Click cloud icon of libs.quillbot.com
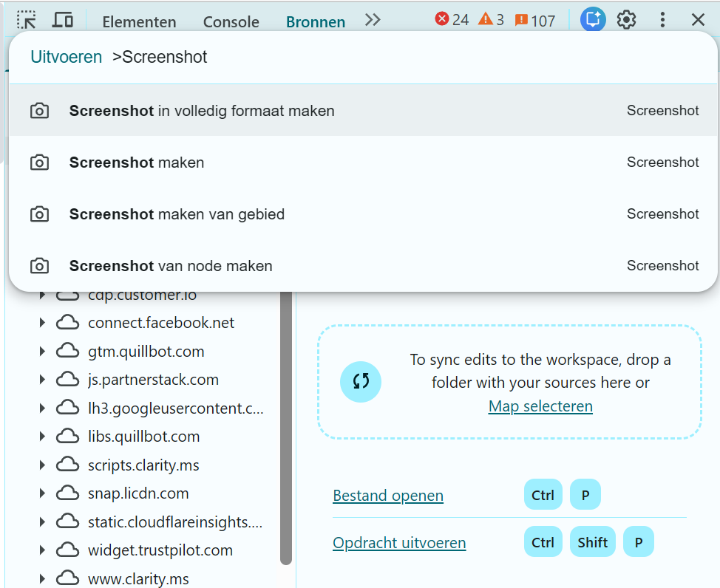Image resolution: width=720 pixels, height=588 pixels. (x=67, y=437)
